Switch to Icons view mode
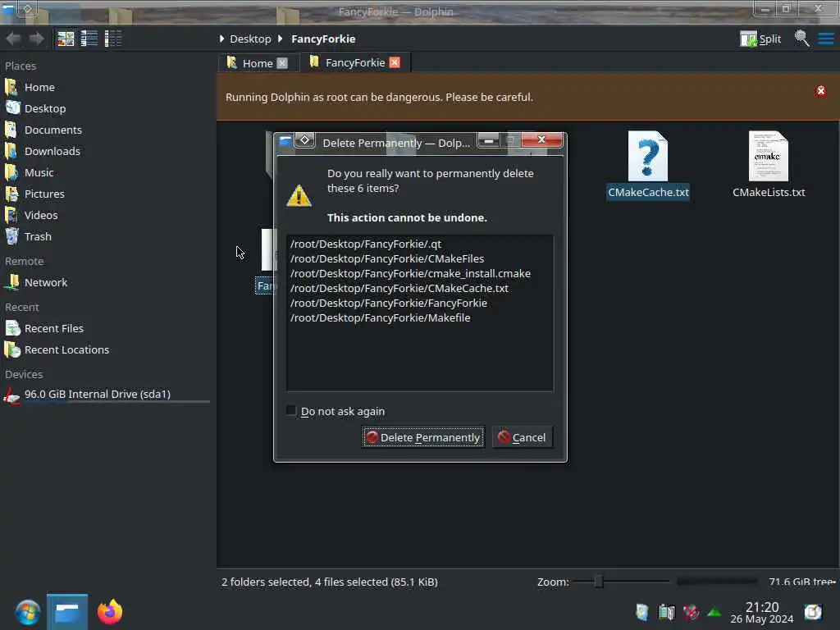Image resolution: width=840 pixels, height=630 pixels. coord(66,39)
